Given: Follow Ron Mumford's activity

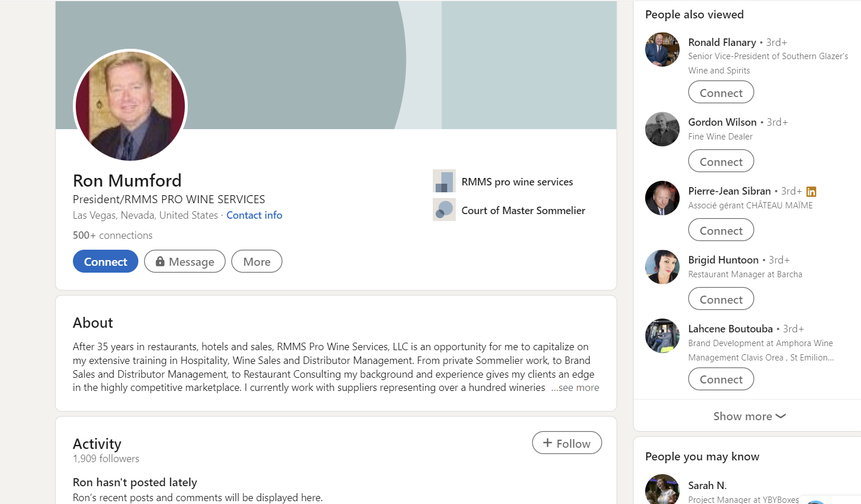Looking at the screenshot, I should [567, 443].
